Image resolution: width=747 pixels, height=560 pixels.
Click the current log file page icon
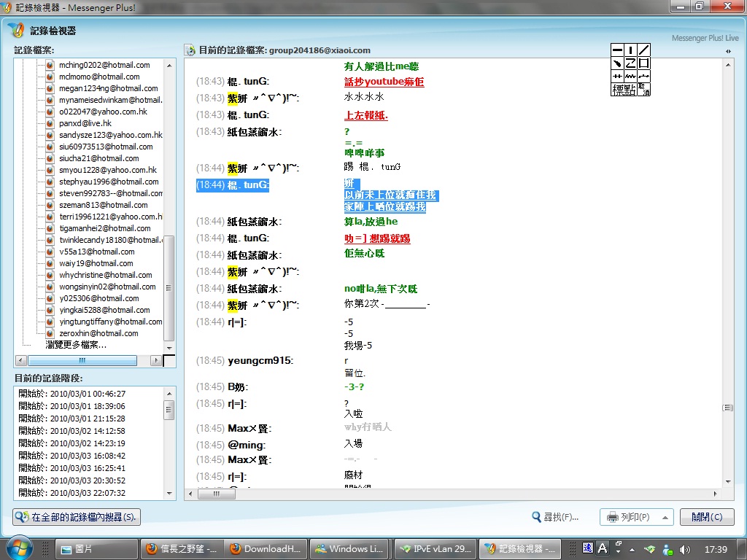tap(190, 50)
